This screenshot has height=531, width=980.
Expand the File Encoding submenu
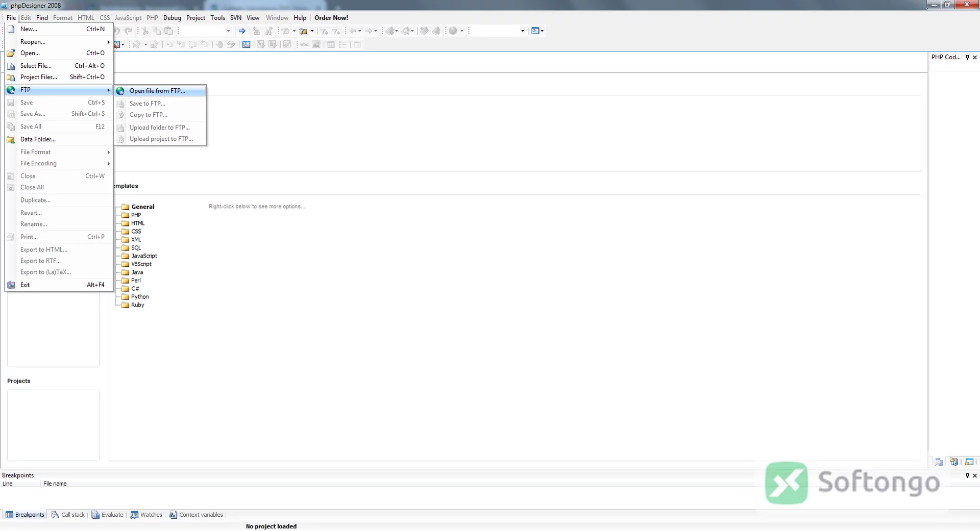pos(59,163)
